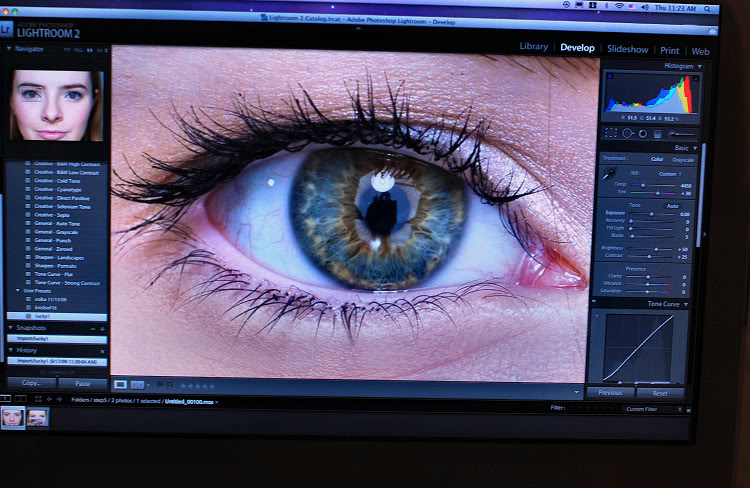Click the Copy... button
The height and width of the screenshot is (488, 750).
point(32,383)
